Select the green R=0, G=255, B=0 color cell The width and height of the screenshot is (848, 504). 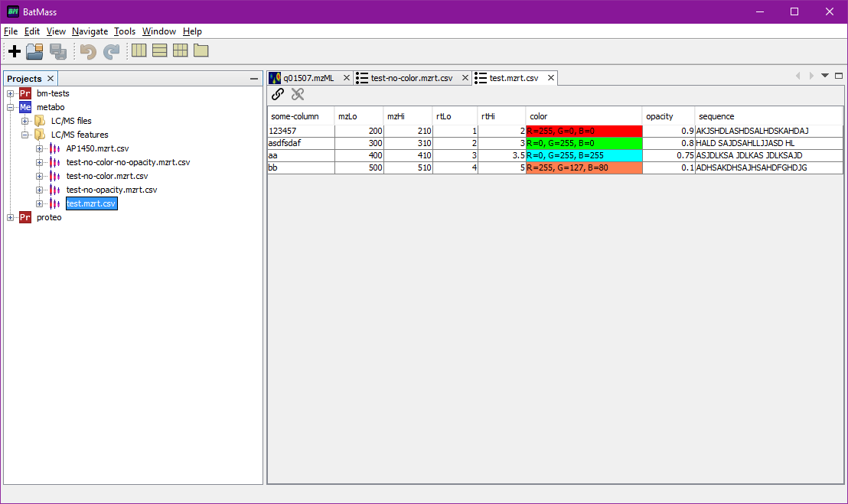(584, 143)
